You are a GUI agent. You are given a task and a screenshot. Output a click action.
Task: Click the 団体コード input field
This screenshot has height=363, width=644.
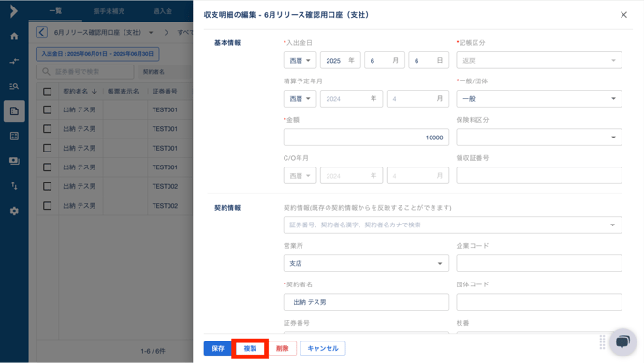click(539, 302)
